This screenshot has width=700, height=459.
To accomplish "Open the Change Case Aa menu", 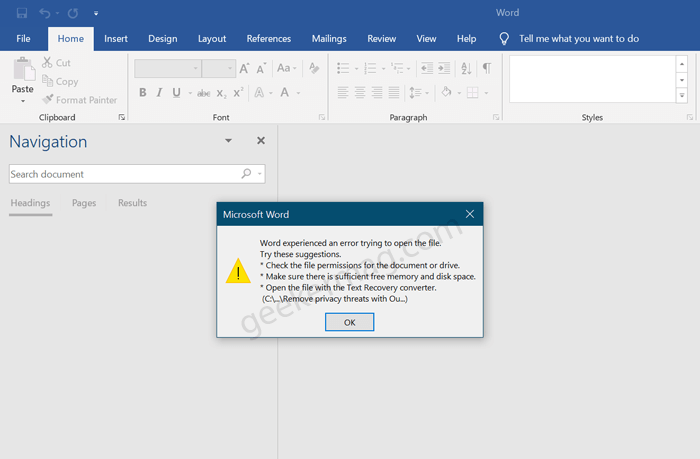I will (x=286, y=68).
